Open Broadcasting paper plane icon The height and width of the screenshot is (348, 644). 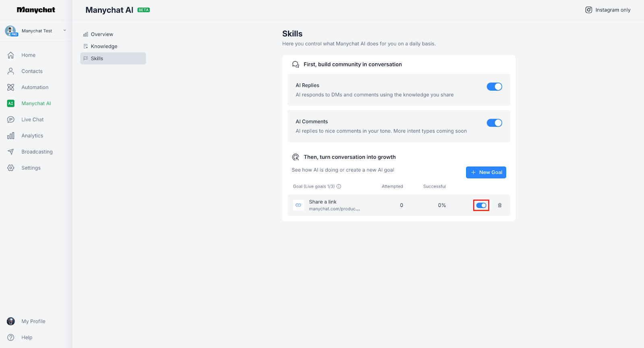pyautogui.click(x=11, y=152)
